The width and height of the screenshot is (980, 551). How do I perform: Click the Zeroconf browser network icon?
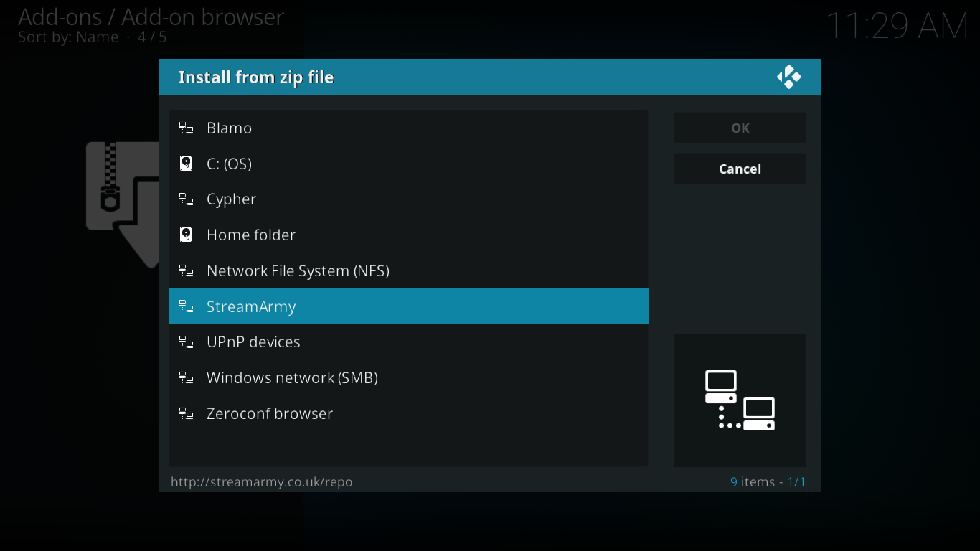[187, 413]
